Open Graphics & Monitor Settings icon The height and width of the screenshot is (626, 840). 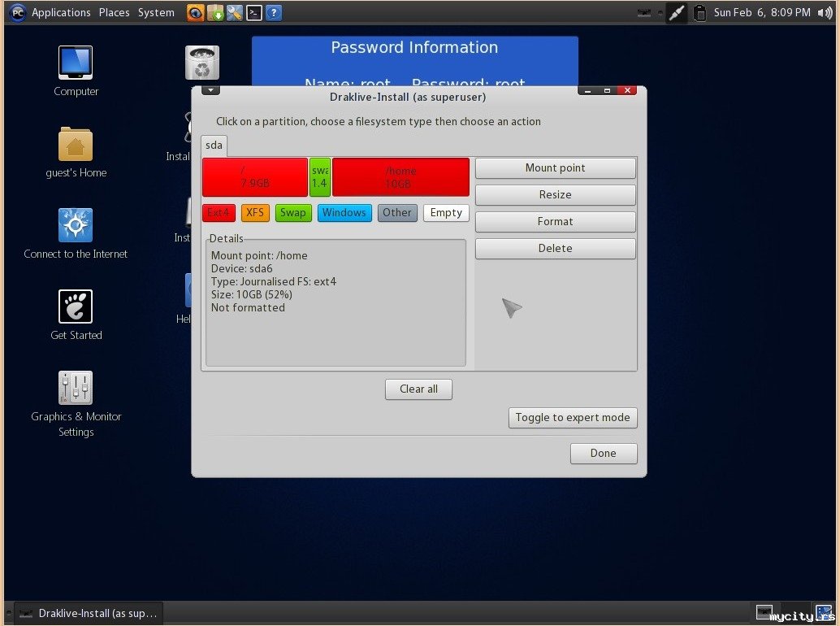[76, 388]
